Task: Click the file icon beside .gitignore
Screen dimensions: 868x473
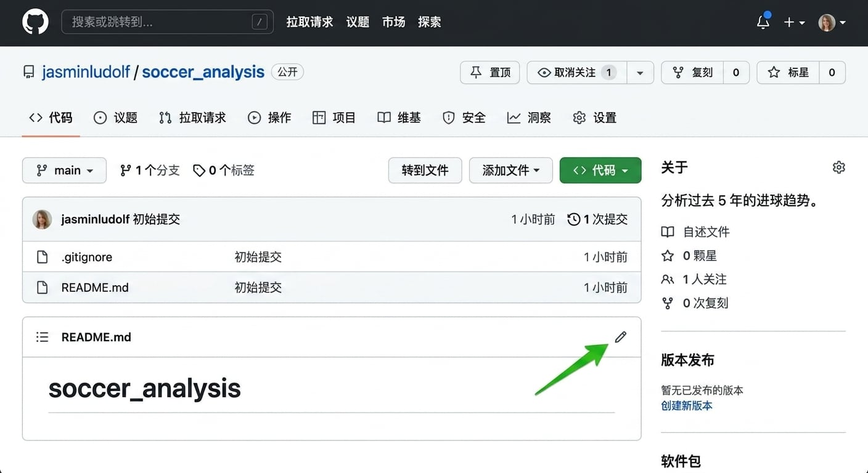Action: [x=42, y=257]
